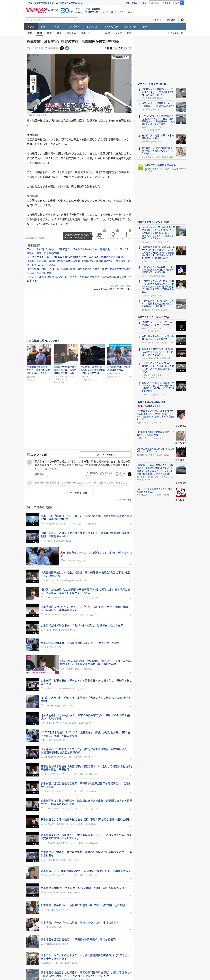The image size is (210, 980).
Task: Click the 令和8年熊本地震緊急支援募金 donation icon
Action: [140, 167]
